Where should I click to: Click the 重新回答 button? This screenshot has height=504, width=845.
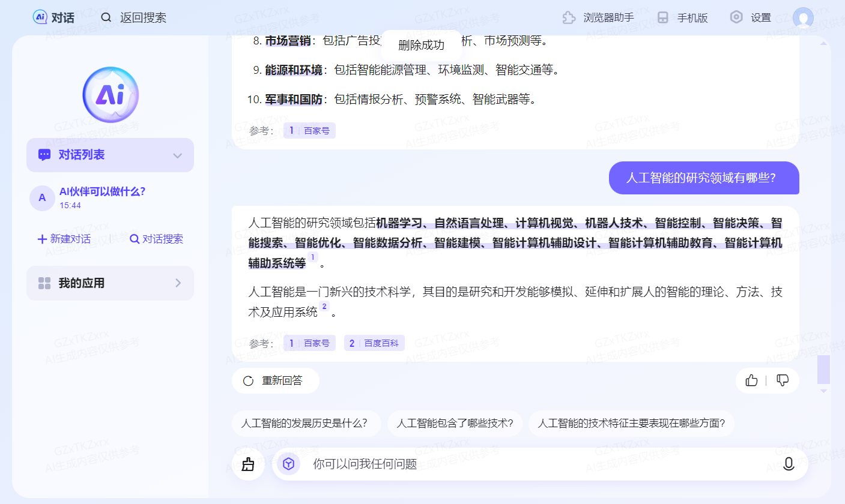(275, 380)
